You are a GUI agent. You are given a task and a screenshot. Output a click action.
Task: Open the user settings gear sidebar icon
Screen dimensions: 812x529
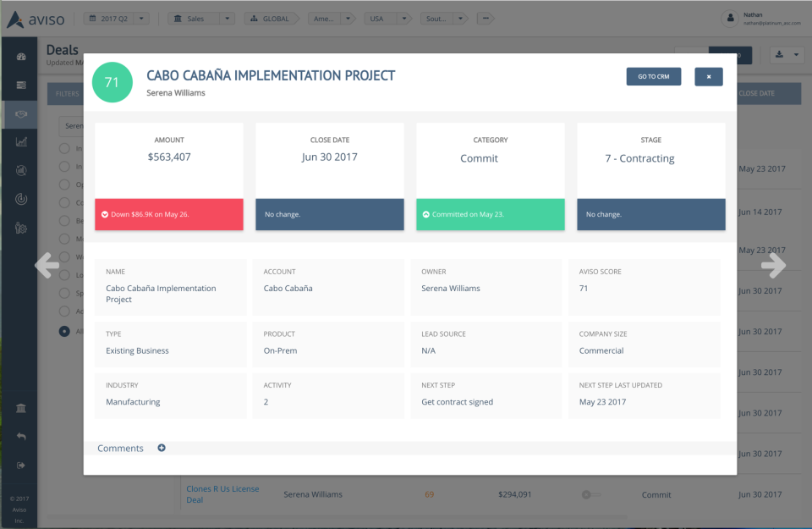click(x=21, y=228)
